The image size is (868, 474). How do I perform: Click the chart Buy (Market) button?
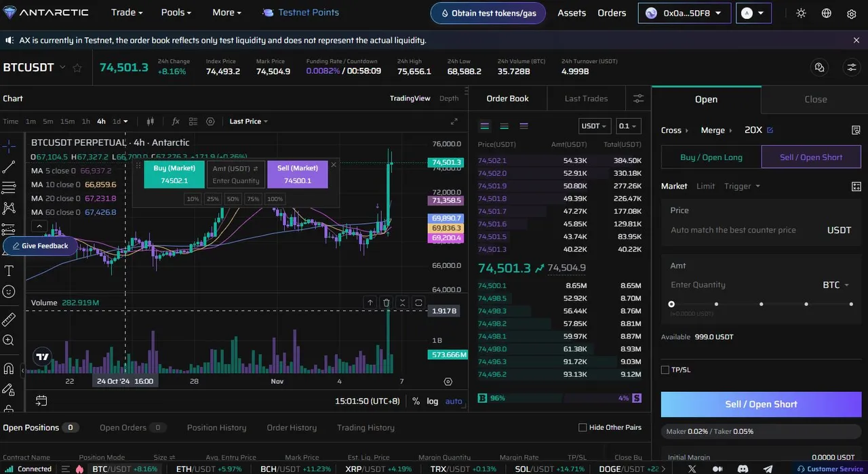pyautogui.click(x=174, y=174)
